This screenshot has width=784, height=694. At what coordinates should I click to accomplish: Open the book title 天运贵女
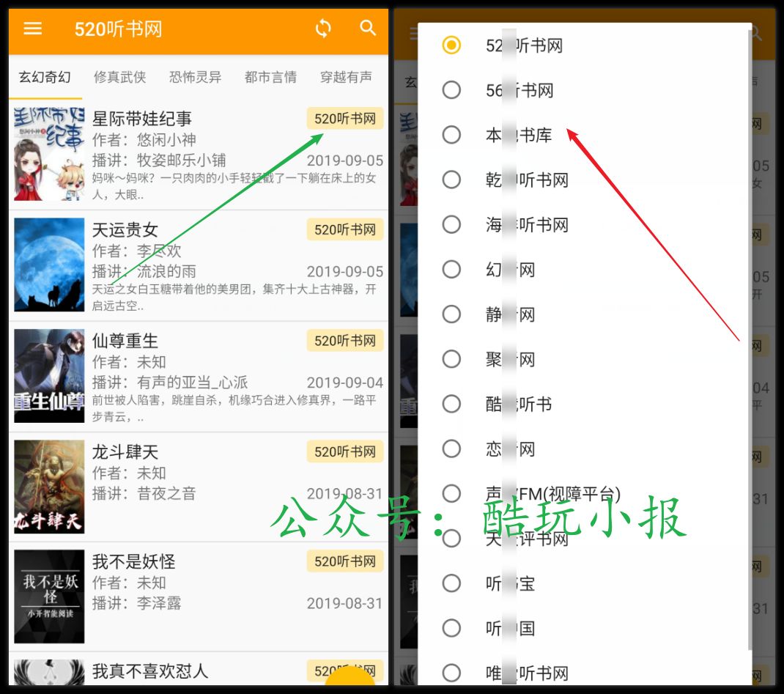[125, 230]
